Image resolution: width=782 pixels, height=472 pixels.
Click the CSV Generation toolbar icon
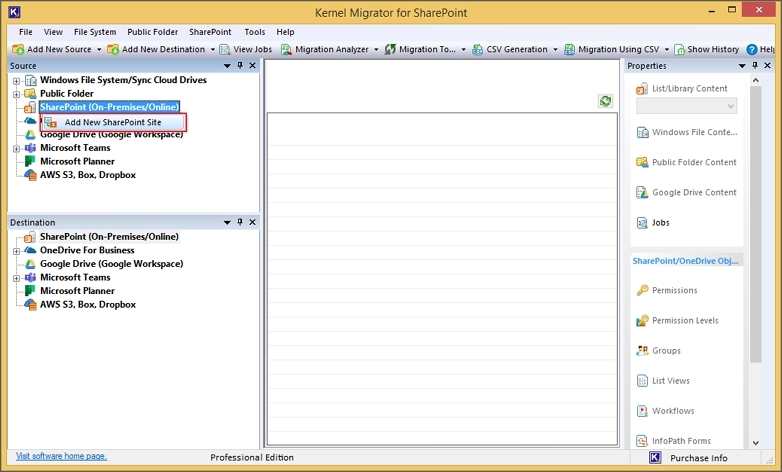point(477,49)
